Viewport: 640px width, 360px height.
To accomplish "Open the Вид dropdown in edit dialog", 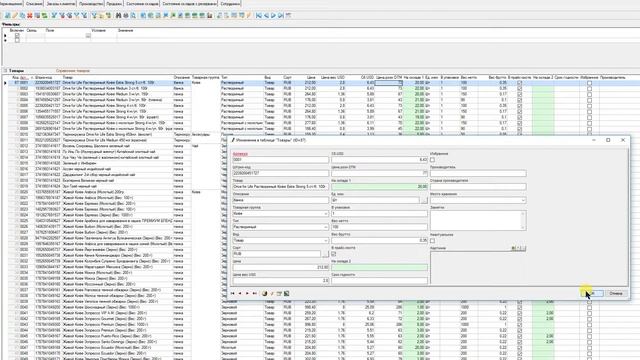I will (326, 241).
